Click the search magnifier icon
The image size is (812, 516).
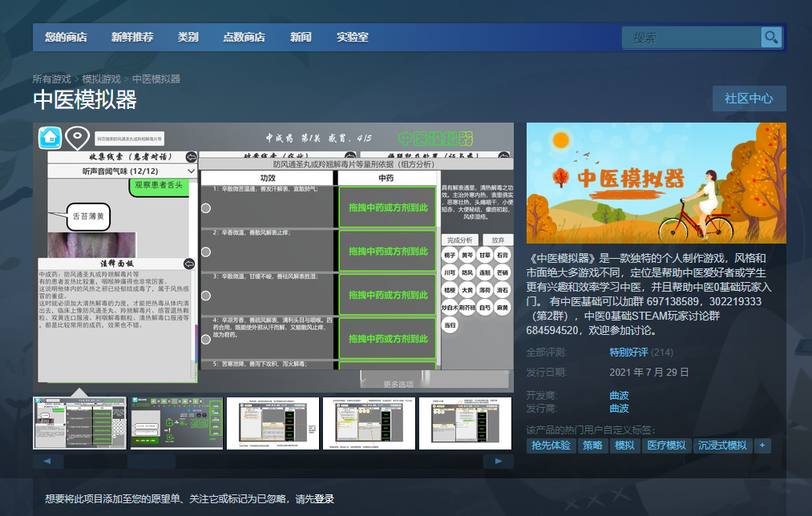771,38
